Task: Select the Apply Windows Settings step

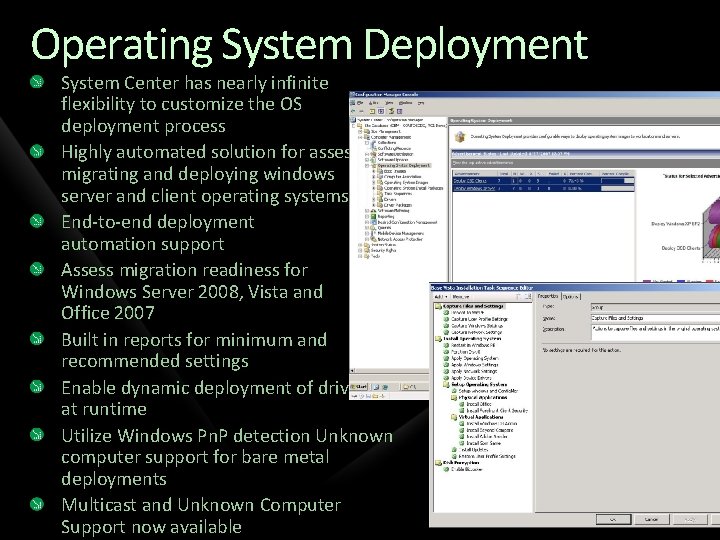Action: click(x=475, y=365)
